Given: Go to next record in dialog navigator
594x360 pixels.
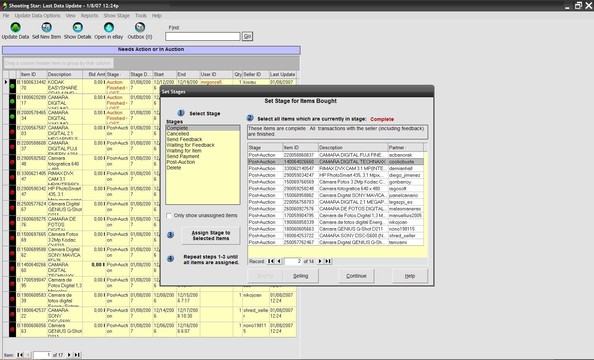Looking at the screenshot, I should click(x=320, y=261).
